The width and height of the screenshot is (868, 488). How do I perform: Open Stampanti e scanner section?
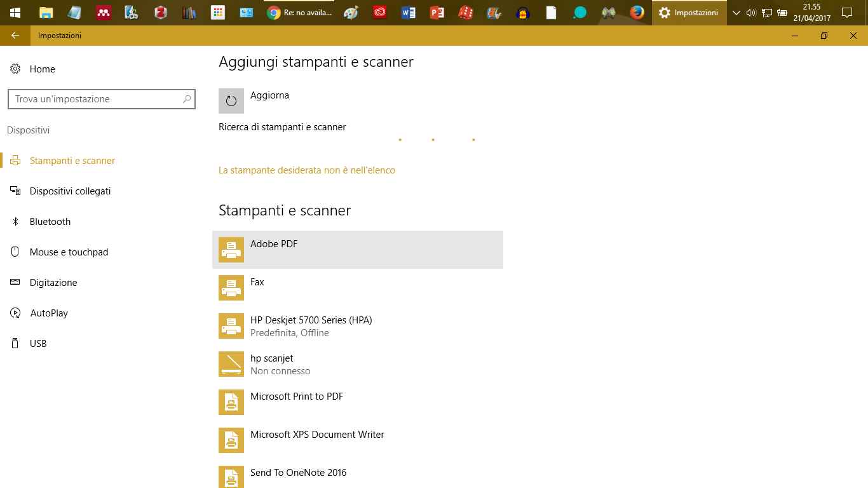[72, 161]
